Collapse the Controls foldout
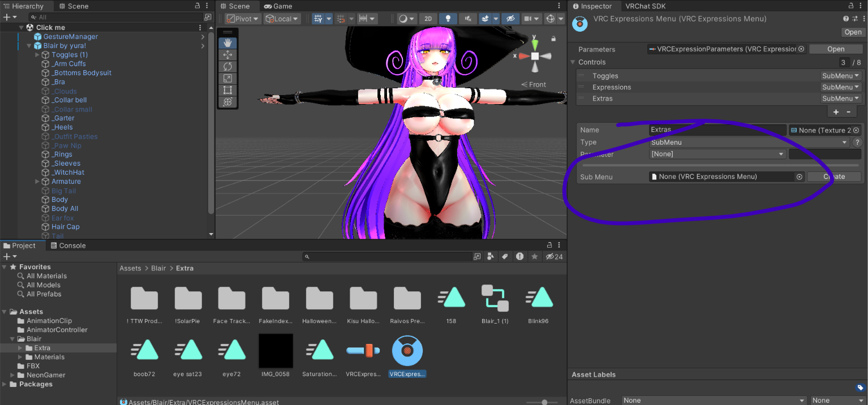868x405 pixels. pyautogui.click(x=573, y=62)
